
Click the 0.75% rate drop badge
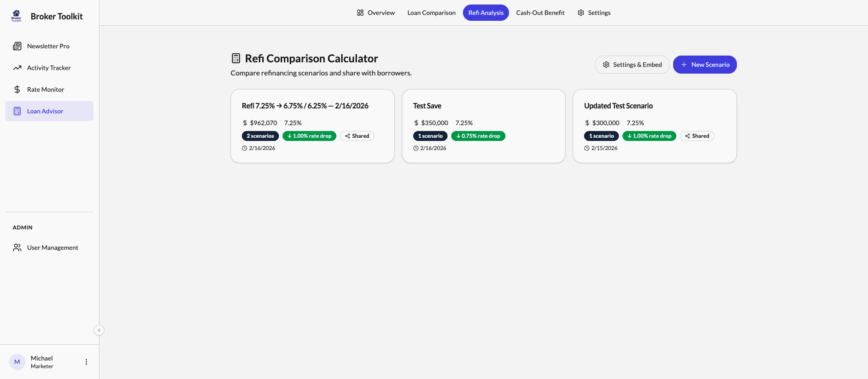click(478, 136)
